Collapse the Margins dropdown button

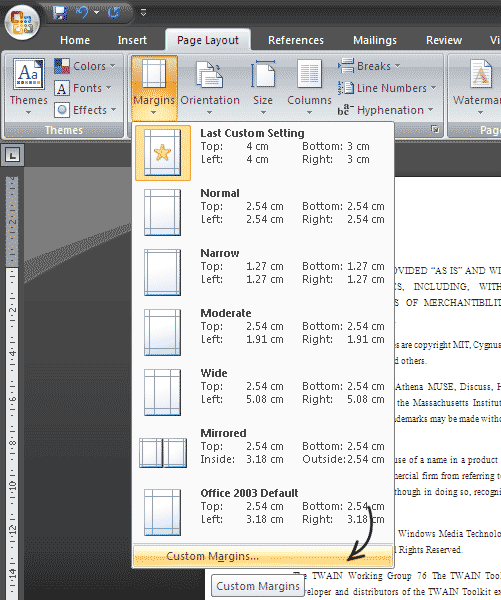point(154,87)
